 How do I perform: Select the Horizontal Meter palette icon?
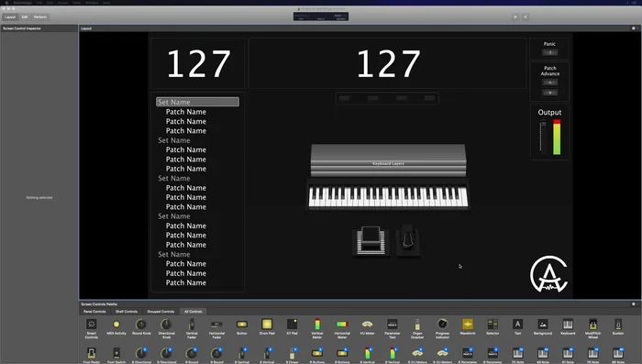tap(342, 325)
